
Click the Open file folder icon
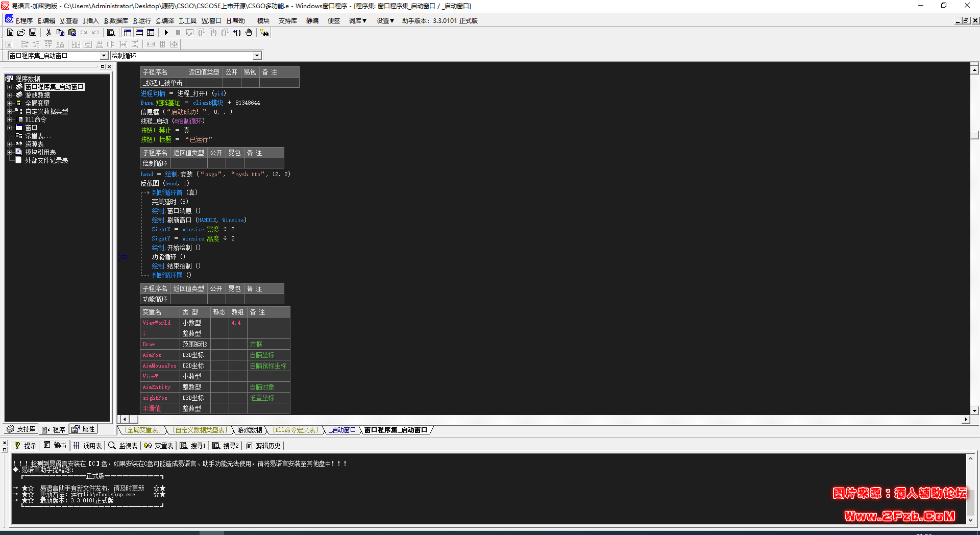coord(21,33)
